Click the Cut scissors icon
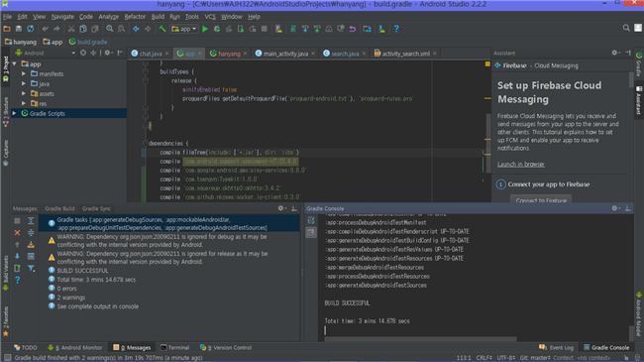 tap(71, 29)
